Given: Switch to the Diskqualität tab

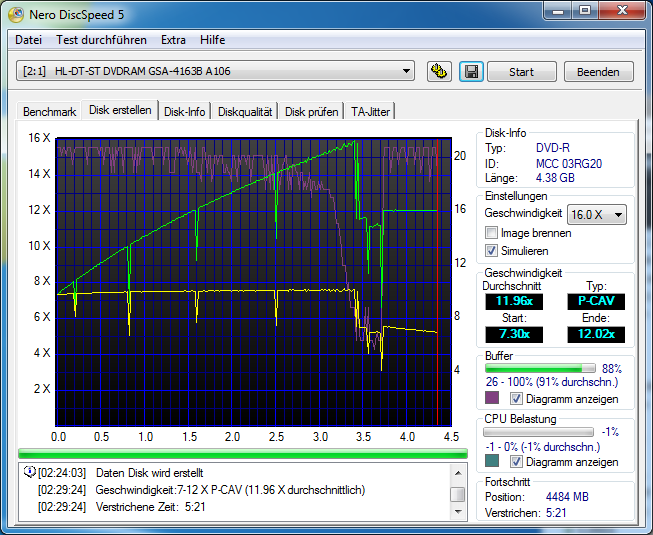Looking at the screenshot, I should [245, 112].
